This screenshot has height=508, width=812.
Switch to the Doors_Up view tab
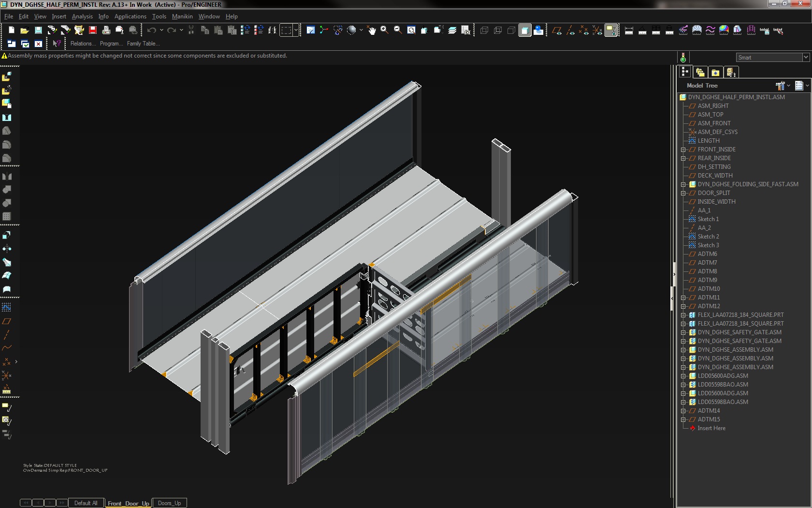(169, 503)
